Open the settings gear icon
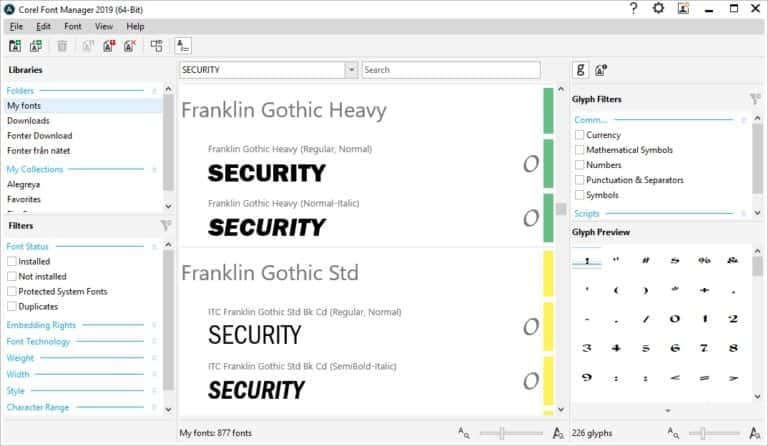Screen dimensions: 768x446 (658, 9)
